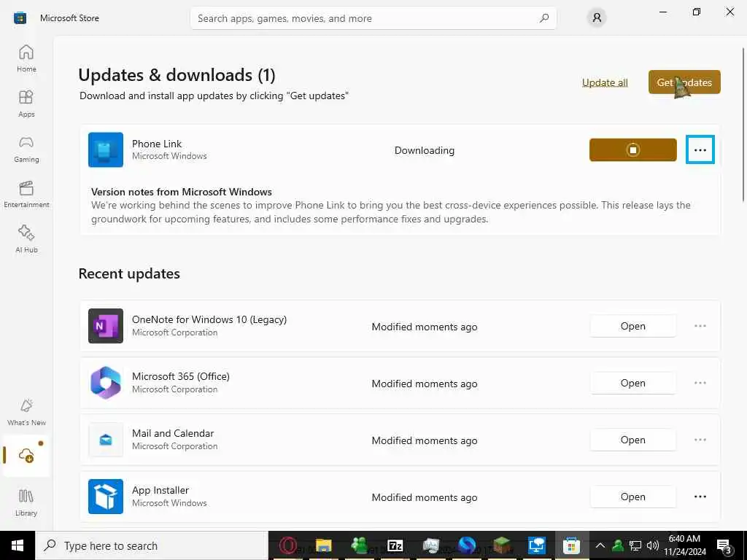The height and width of the screenshot is (560, 747).
Task: Click the OneNote app icon
Action: coord(106,326)
